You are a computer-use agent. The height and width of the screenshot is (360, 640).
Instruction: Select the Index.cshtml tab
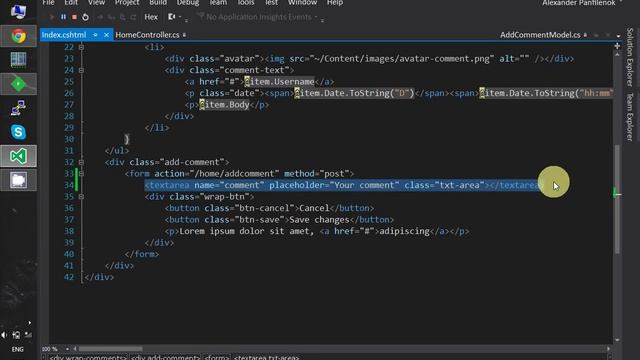coord(64,35)
